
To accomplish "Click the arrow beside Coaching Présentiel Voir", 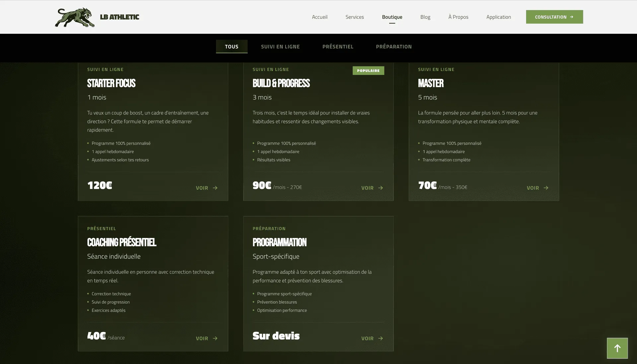I will [x=215, y=338].
